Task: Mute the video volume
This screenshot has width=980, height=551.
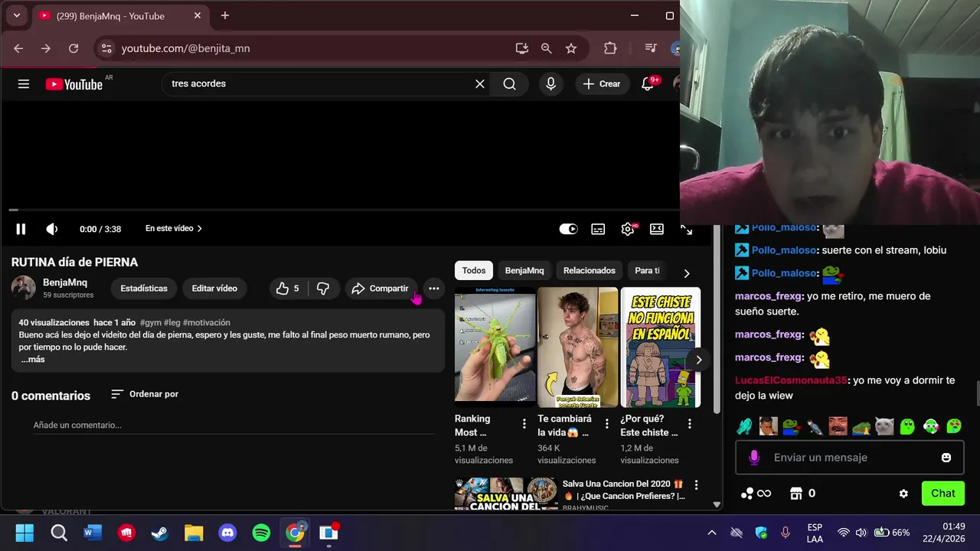Action: (52, 229)
